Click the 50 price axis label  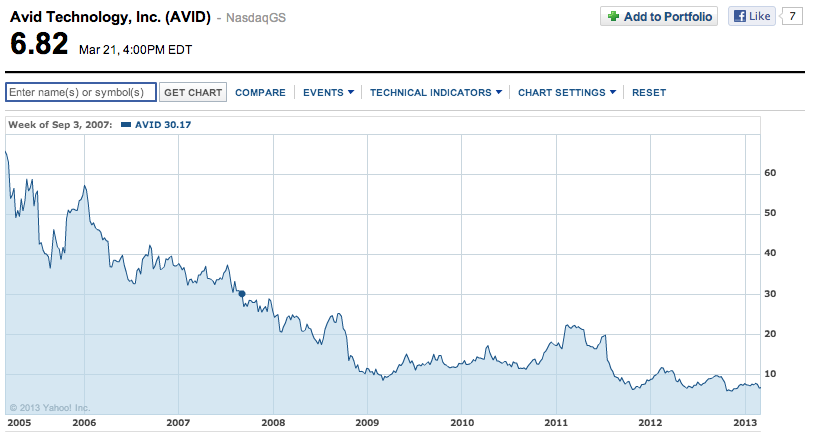click(x=770, y=213)
